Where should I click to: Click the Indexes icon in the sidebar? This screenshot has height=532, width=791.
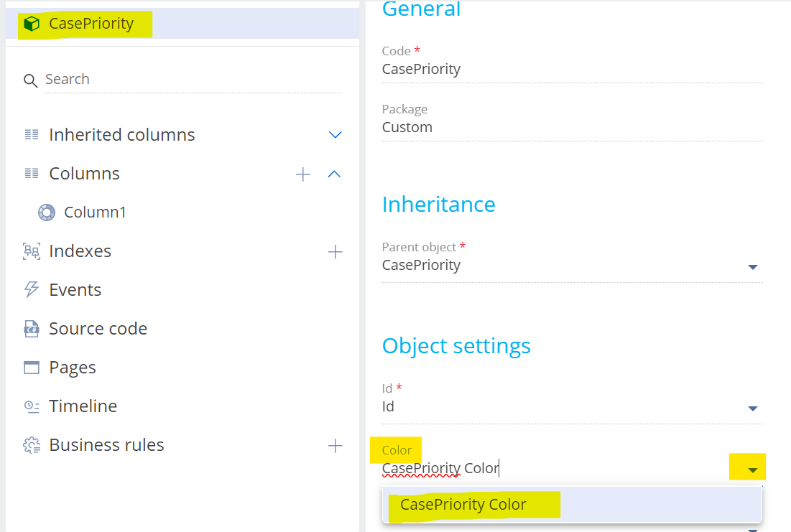click(29, 251)
